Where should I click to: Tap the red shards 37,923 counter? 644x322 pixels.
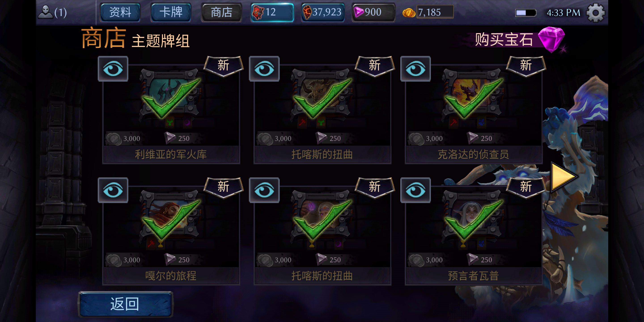[323, 12]
